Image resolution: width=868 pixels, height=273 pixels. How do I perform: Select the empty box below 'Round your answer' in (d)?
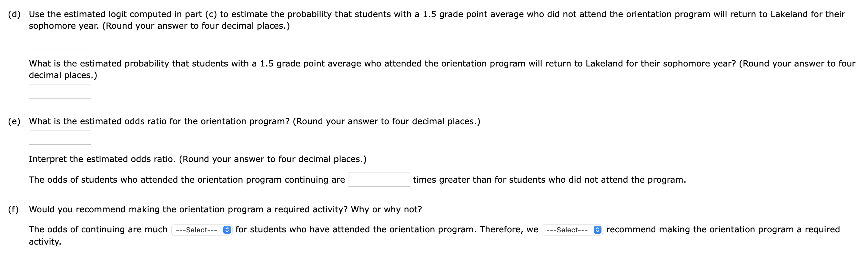tap(60, 42)
